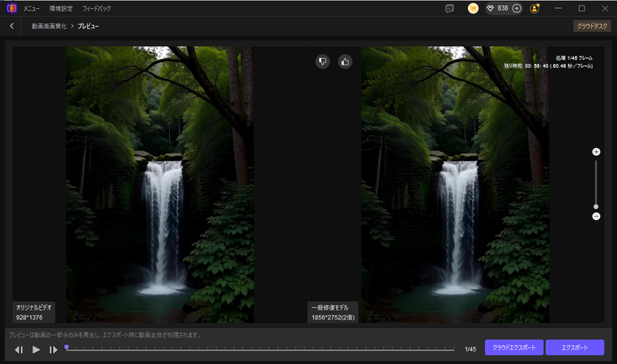Step to the next frame

53,349
